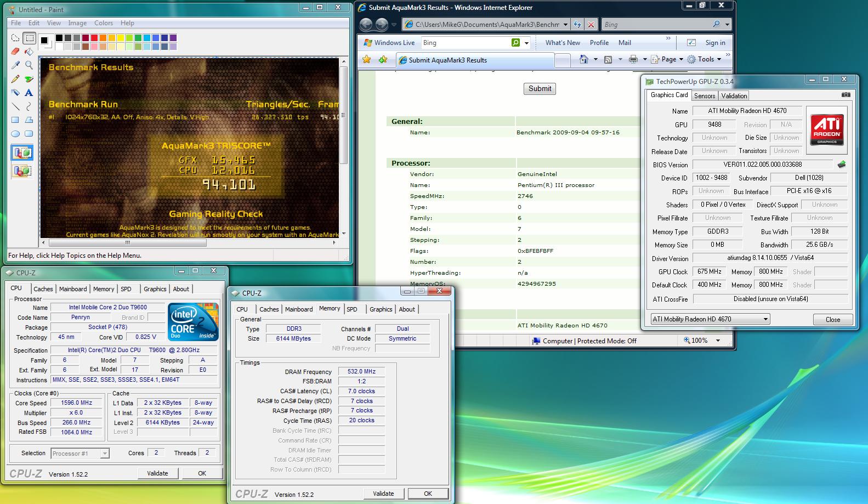Pick the yellow color swatch in Paint
868x504 pixels.
pyautogui.click(x=121, y=38)
